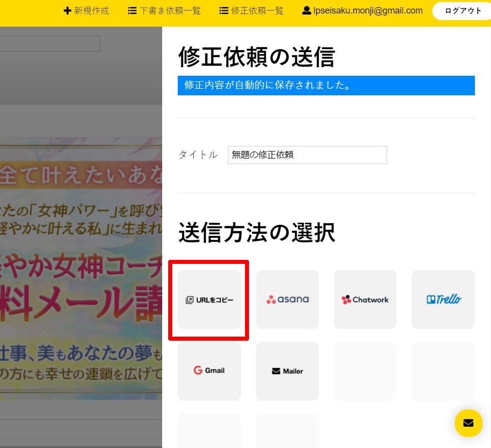This screenshot has height=448, width=491.
Task: Open the 修正依頼一覧 revision request list
Action: point(252,11)
